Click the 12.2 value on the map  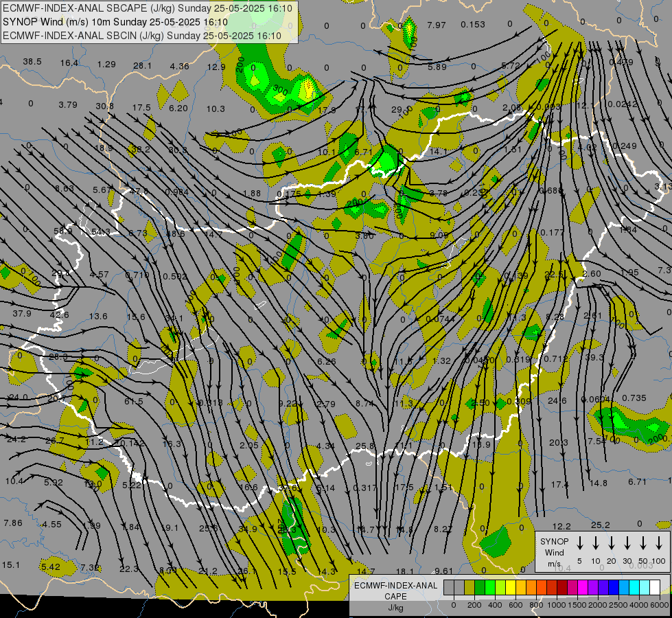561,526
